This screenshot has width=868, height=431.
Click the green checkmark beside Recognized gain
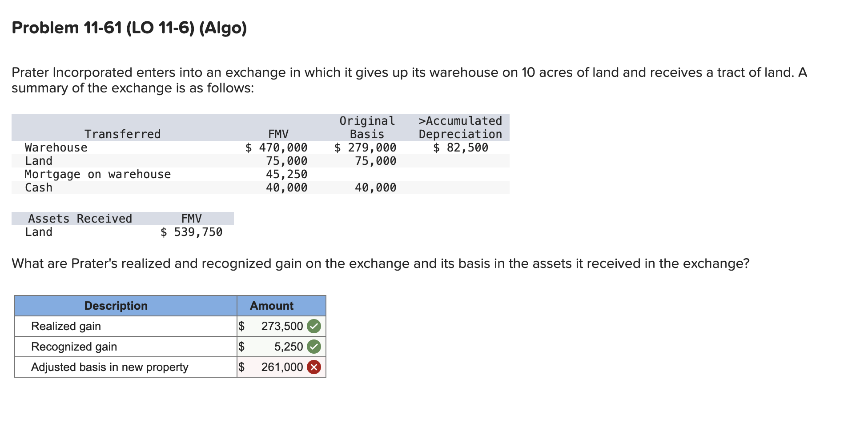(313, 347)
